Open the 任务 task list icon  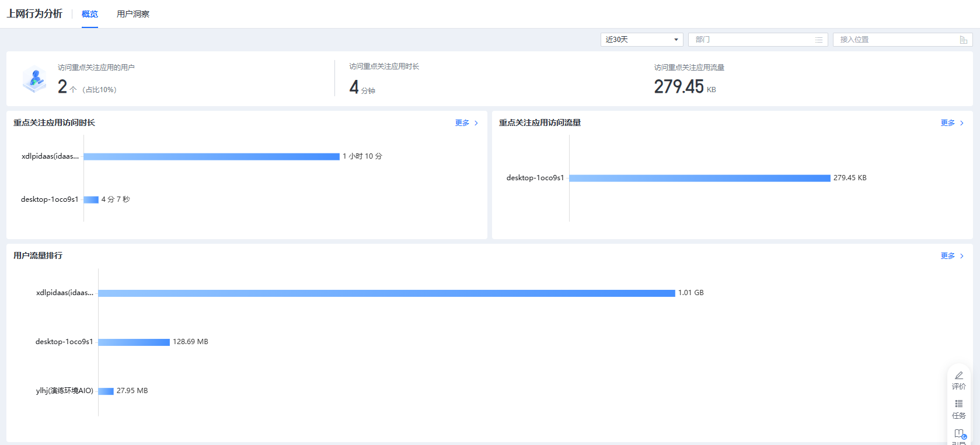958,404
